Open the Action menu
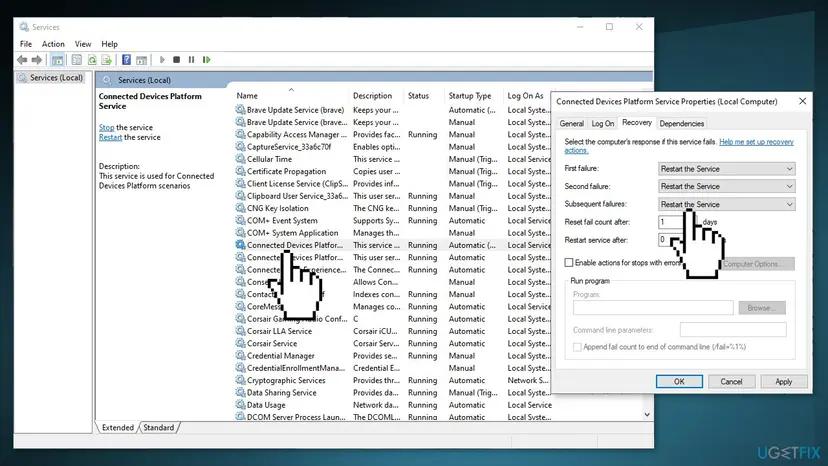Image resolution: width=828 pixels, height=466 pixels. tap(53, 44)
